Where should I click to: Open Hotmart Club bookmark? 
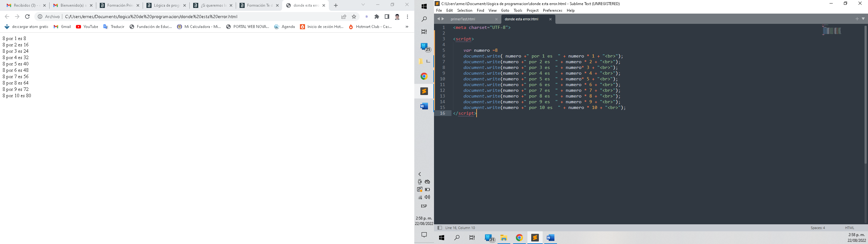(x=370, y=27)
